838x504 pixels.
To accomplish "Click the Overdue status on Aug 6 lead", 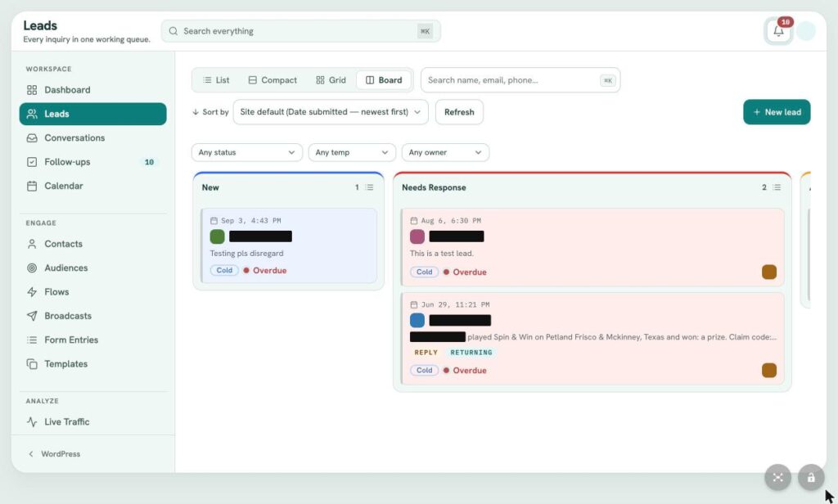I will click(465, 272).
